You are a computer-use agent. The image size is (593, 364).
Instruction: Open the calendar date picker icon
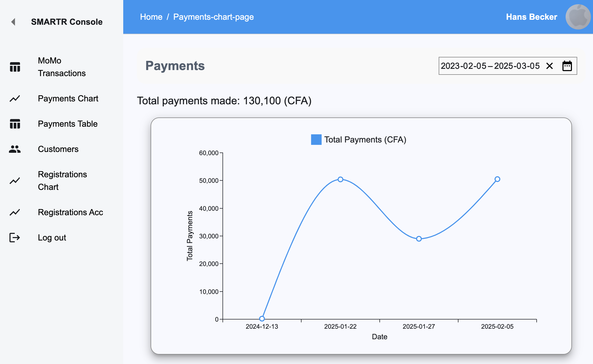[567, 66]
